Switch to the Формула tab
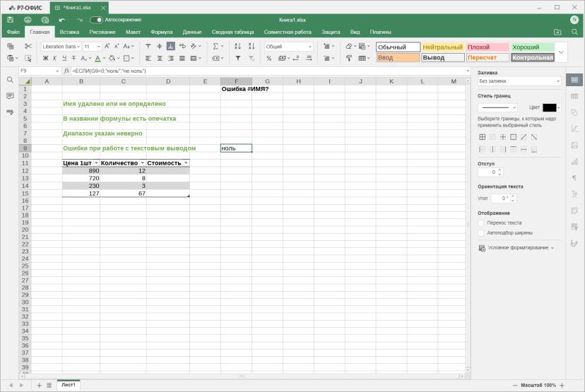585x392 pixels. click(x=161, y=32)
